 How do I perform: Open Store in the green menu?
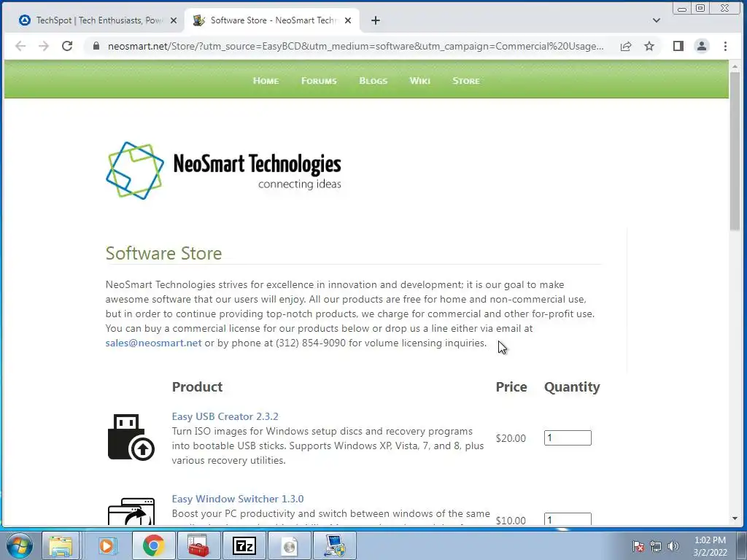pyautogui.click(x=466, y=81)
